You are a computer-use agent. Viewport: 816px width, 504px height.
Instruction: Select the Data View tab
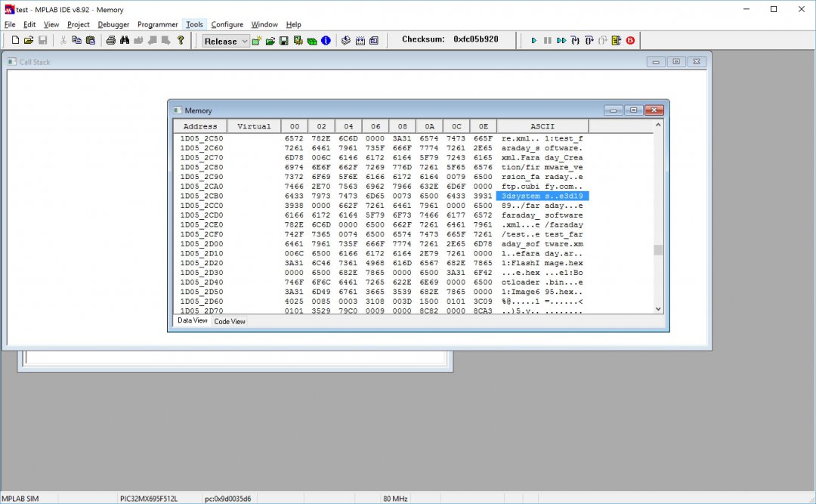192,321
